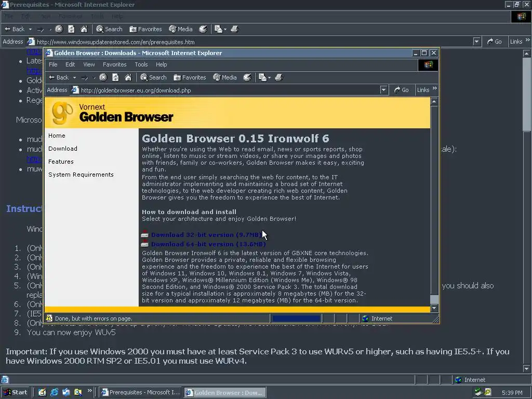Click Home icon in Prerequisites window toolbar
Viewport: 532px width, 399px height.
pyautogui.click(x=84, y=29)
